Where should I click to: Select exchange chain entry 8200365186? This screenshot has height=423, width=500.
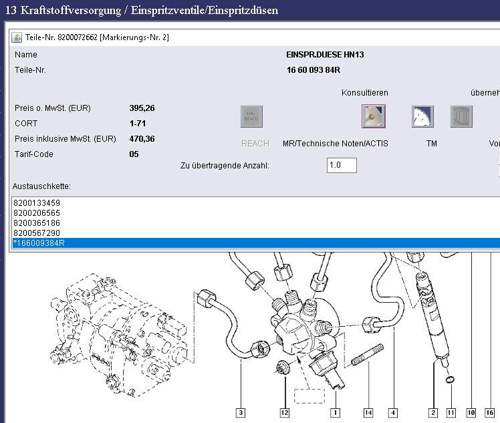[x=256, y=223]
